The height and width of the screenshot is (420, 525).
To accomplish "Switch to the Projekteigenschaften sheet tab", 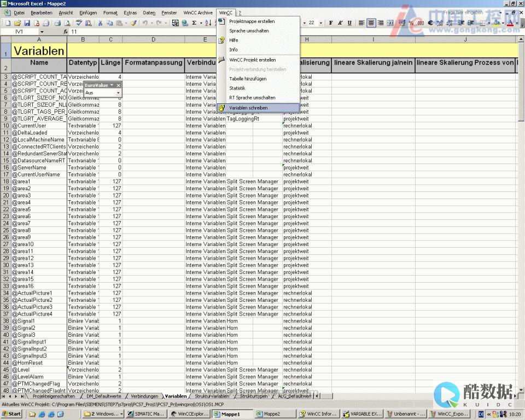I will [54, 396].
